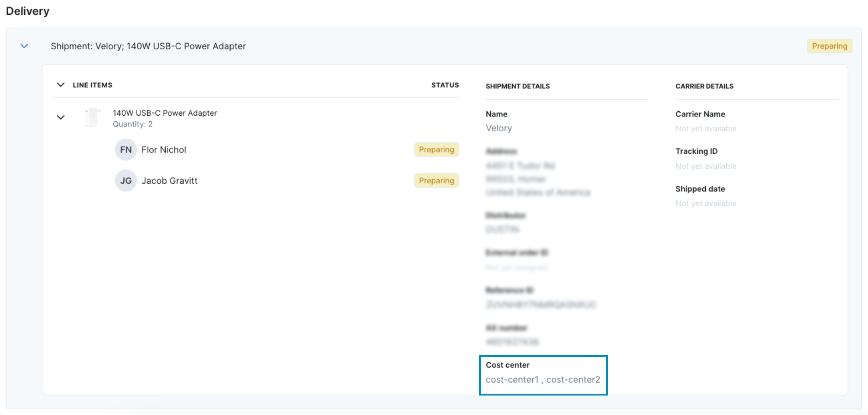Click Preparing status badge for Jacob Gravitt
The image size is (868, 415).
click(x=436, y=181)
